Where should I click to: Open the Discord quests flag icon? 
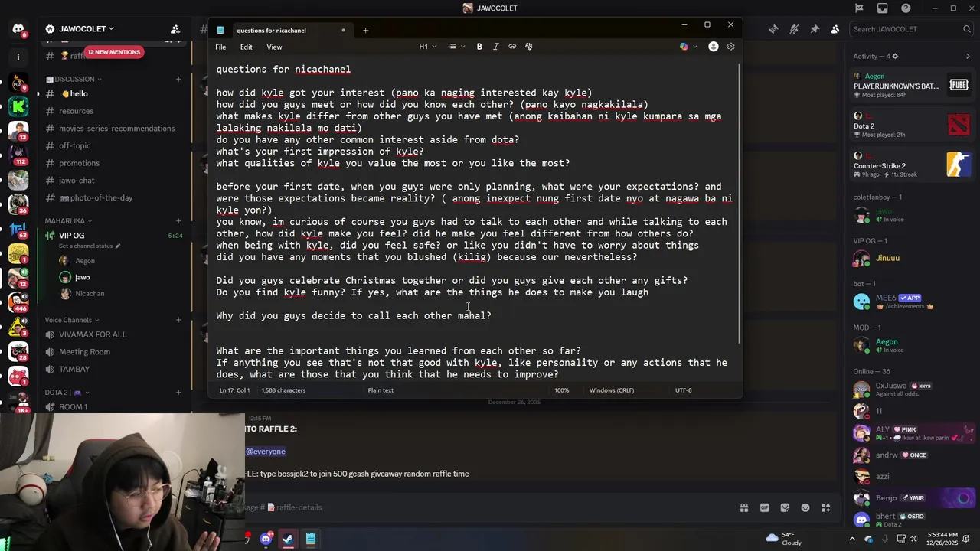pos(860,8)
